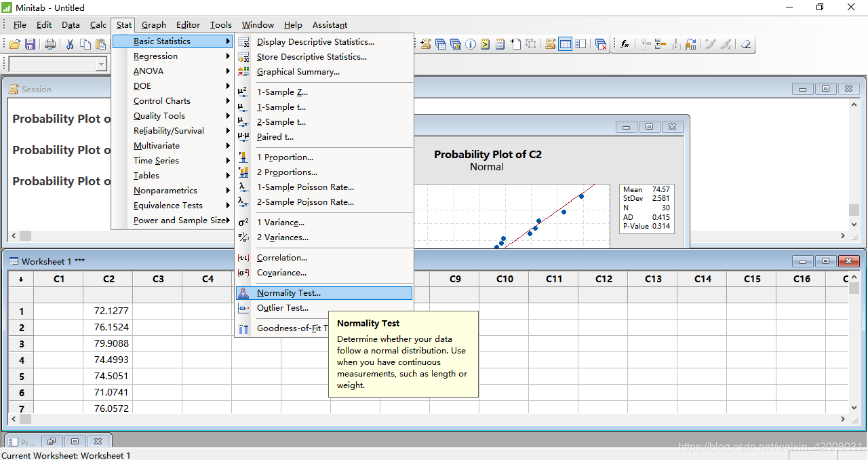The height and width of the screenshot is (460, 868).
Task: Copy using the two-pages toolbar icon
Action: point(85,44)
